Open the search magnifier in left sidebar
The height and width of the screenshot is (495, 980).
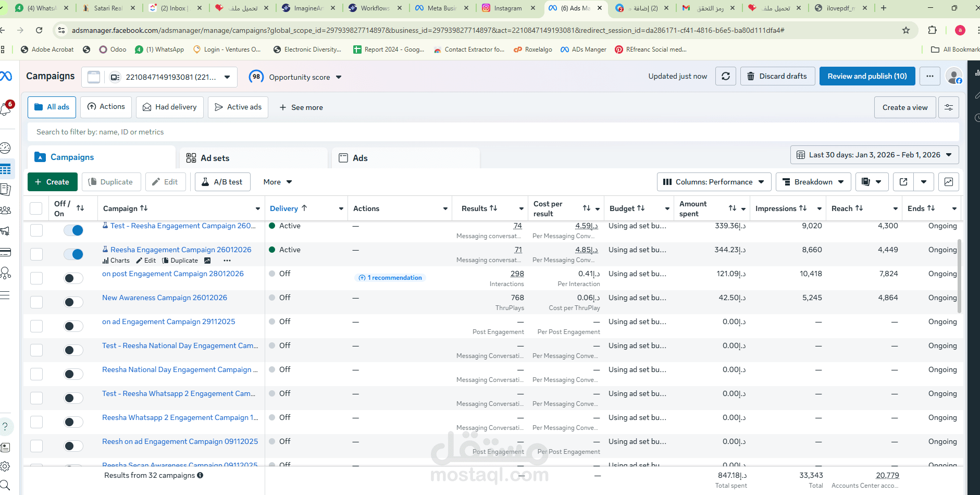[x=5, y=485]
